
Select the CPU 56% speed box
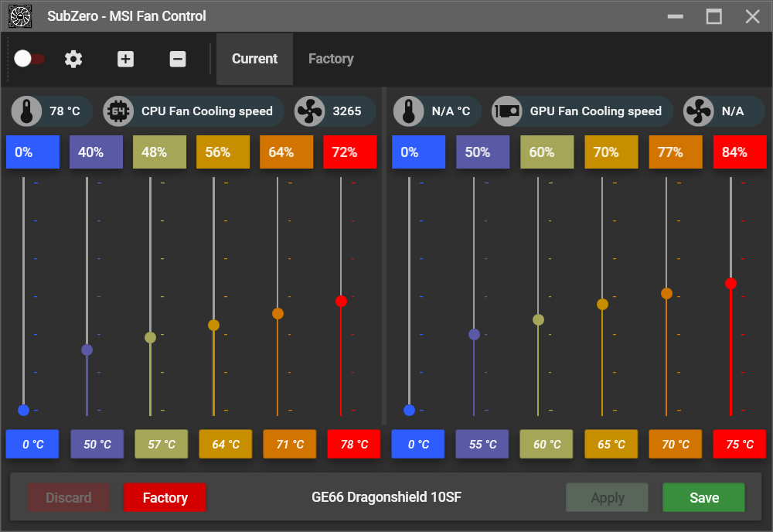pos(223,152)
